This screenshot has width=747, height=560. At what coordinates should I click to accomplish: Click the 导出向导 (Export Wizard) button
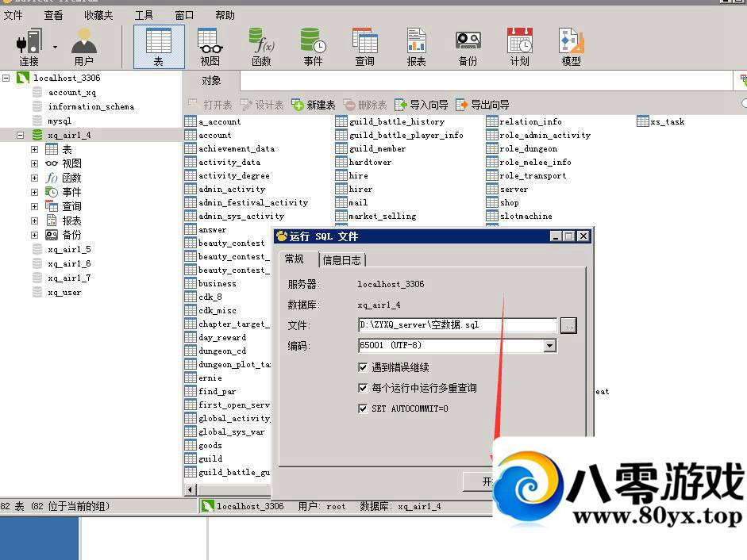(x=483, y=105)
